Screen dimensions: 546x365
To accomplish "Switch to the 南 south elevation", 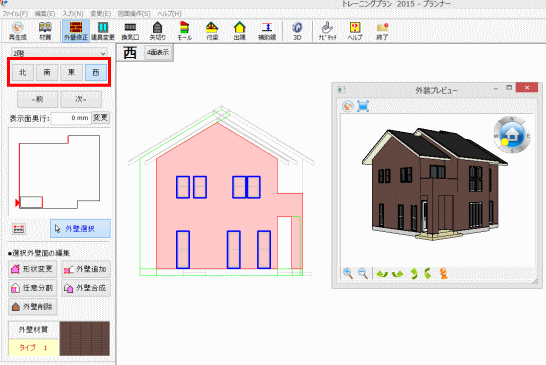I will tap(47, 72).
